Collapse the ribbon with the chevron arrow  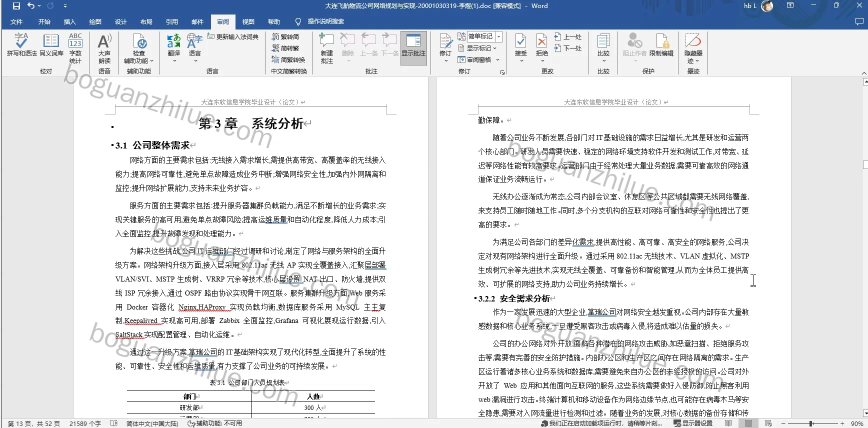tap(864, 73)
